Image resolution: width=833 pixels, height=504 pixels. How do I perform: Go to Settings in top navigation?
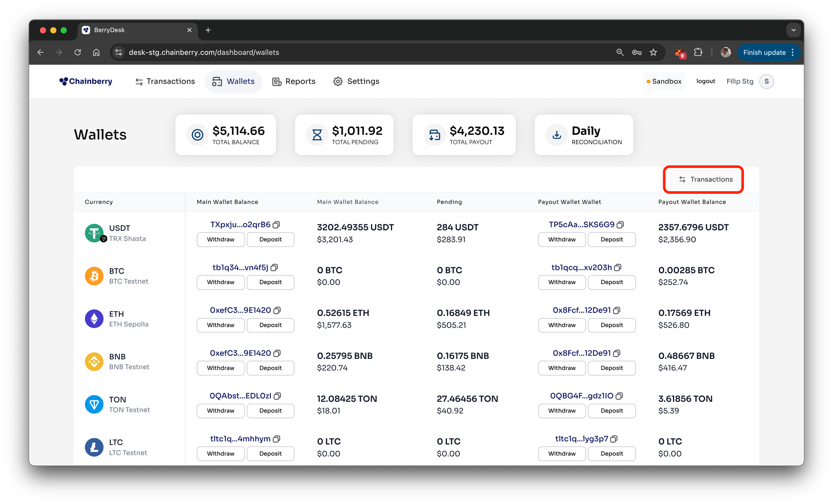click(356, 81)
